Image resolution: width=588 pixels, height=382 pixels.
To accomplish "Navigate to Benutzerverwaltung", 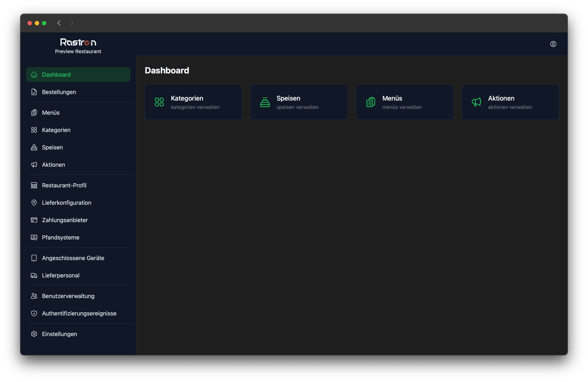I will (68, 296).
